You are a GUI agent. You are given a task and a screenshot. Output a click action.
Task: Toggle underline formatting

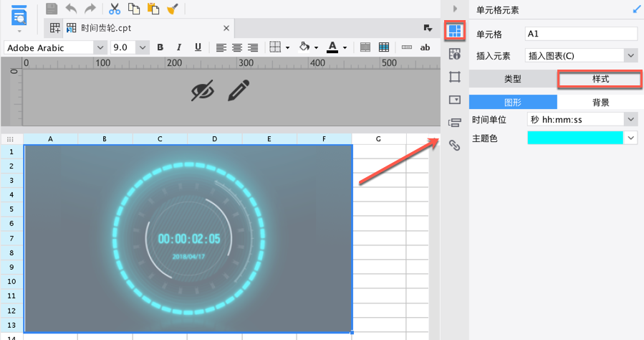tap(198, 47)
